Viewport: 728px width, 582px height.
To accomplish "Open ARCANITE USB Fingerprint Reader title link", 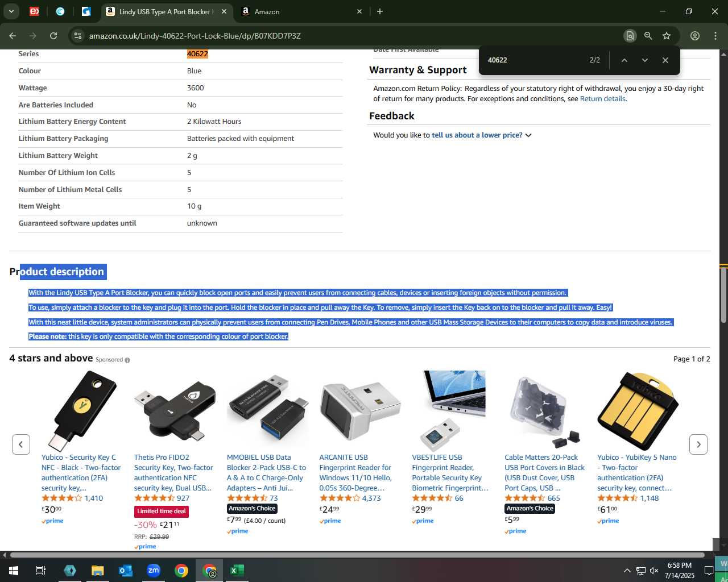I will pyautogui.click(x=356, y=473).
